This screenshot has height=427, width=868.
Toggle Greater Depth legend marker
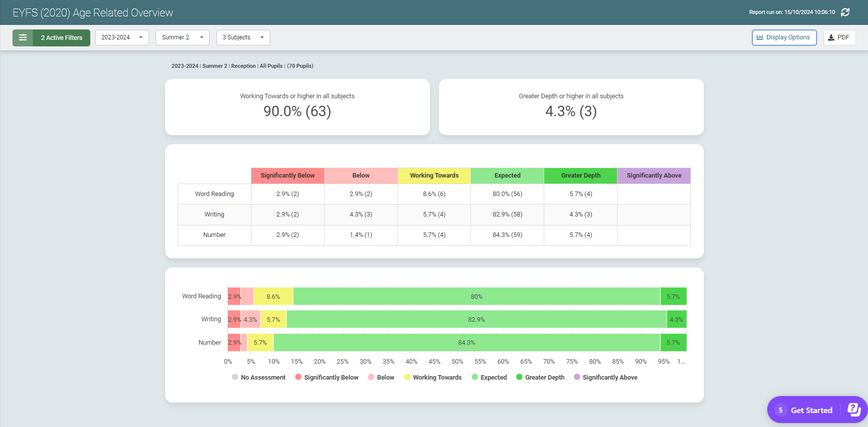click(x=519, y=377)
